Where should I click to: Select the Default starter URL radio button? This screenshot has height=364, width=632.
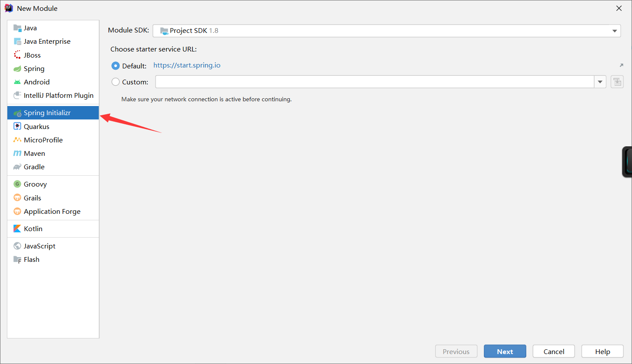[x=116, y=66]
